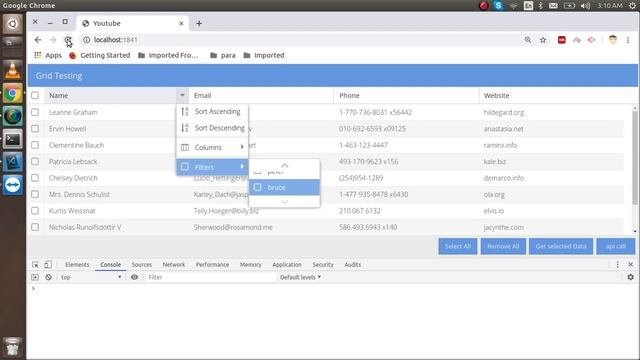Expand the Columns submenu
The width and height of the screenshot is (640, 360).
click(x=212, y=147)
